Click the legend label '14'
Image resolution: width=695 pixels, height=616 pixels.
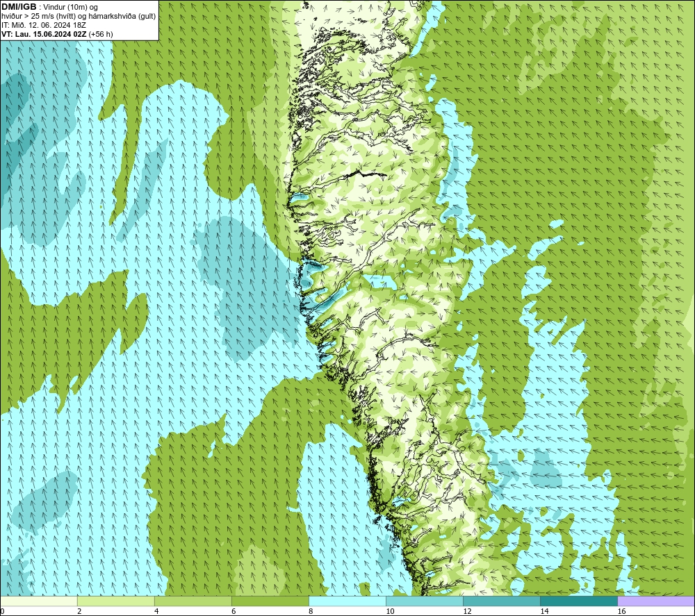544,611
